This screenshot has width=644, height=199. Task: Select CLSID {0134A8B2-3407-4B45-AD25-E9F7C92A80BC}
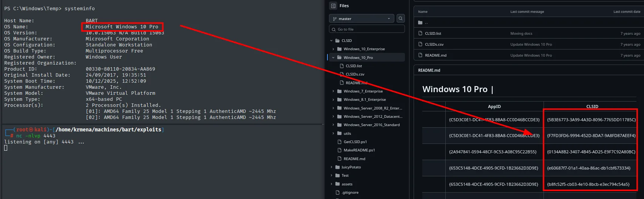[591, 152]
